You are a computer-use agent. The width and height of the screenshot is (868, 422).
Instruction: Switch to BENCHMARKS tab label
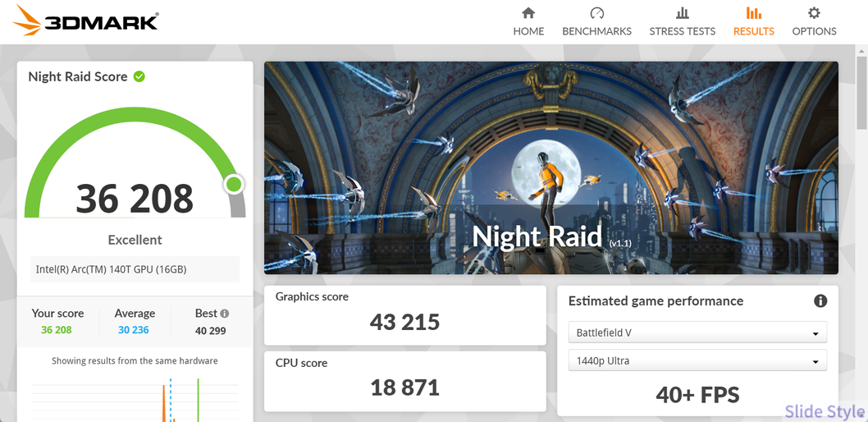tap(596, 31)
